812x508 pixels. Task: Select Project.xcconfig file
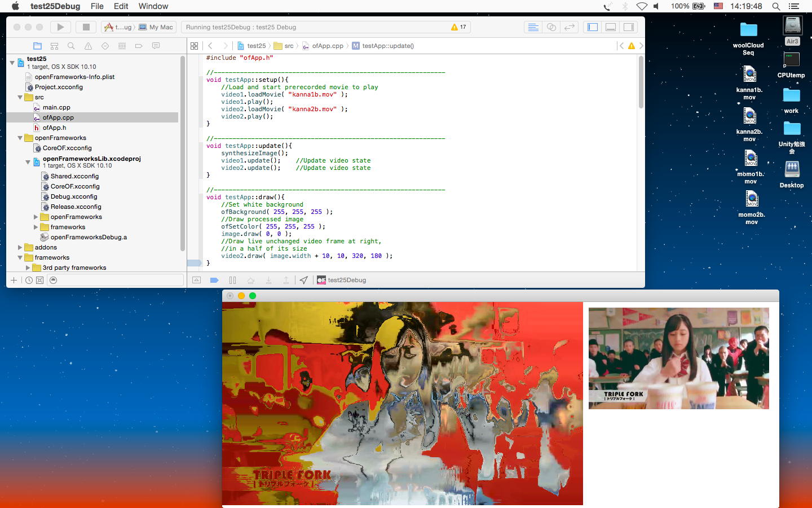click(59, 87)
